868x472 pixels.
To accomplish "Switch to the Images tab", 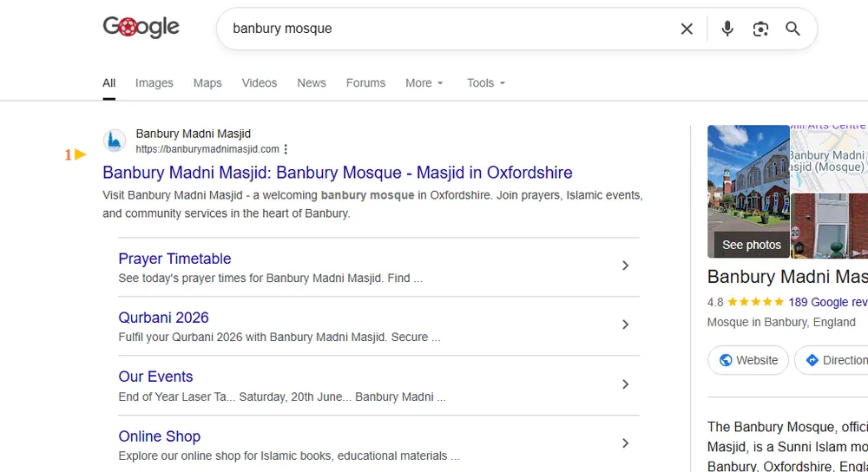I will point(154,83).
